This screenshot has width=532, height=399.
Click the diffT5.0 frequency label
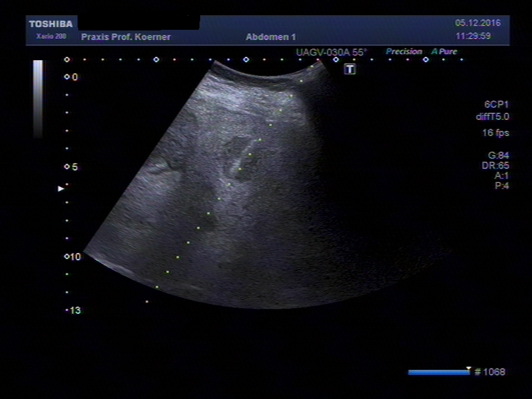[493, 116]
